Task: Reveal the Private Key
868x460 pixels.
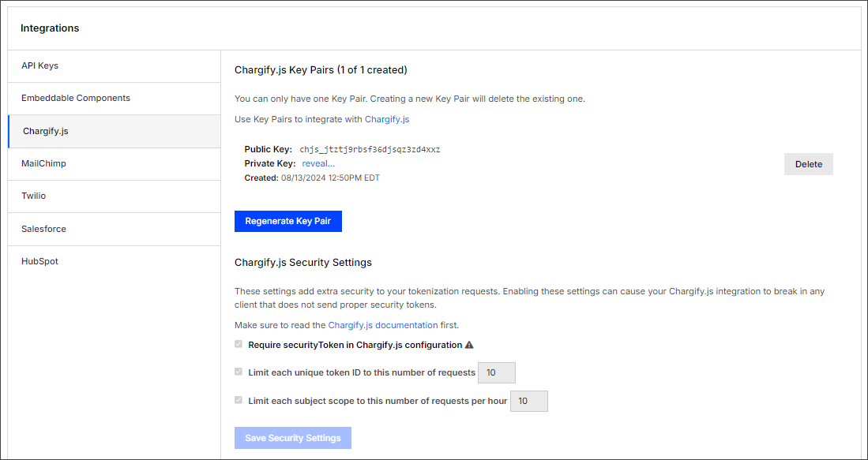Action: pyautogui.click(x=318, y=163)
